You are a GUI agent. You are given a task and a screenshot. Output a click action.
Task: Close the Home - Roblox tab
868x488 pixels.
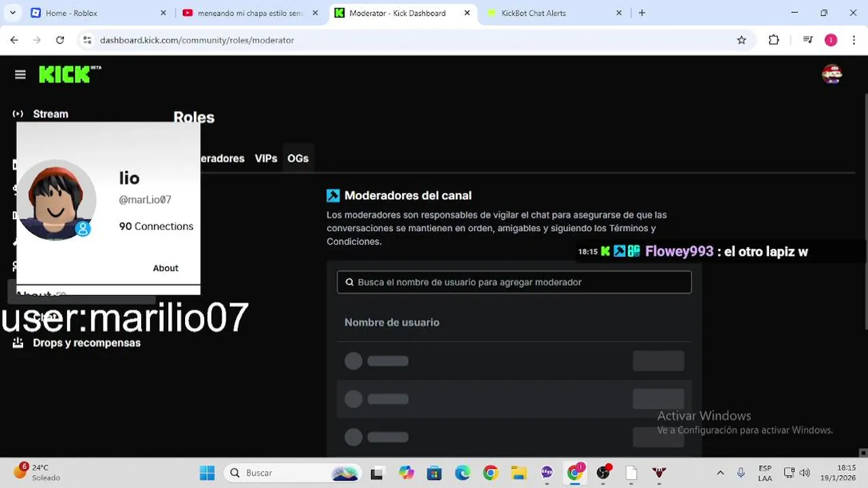[x=163, y=13]
